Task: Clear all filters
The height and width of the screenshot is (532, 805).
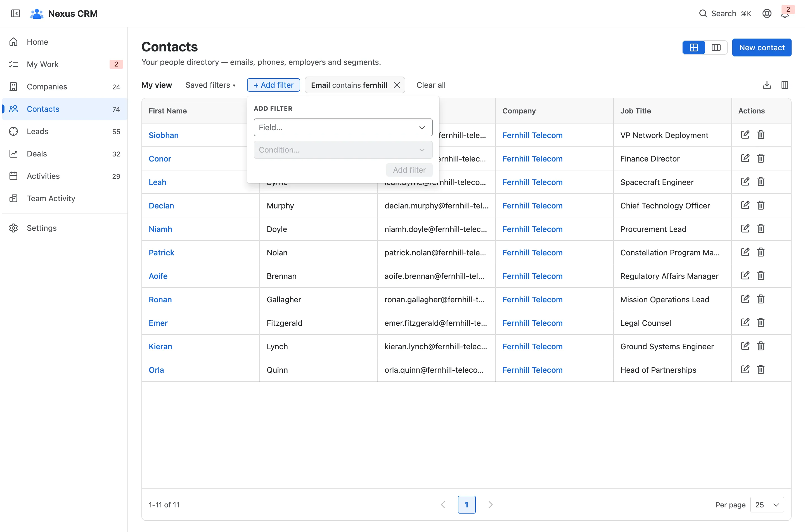Action: 431,85
